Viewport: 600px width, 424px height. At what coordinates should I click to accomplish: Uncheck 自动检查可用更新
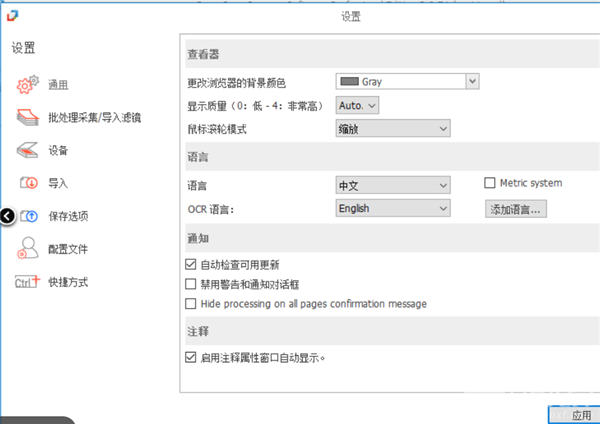191,264
